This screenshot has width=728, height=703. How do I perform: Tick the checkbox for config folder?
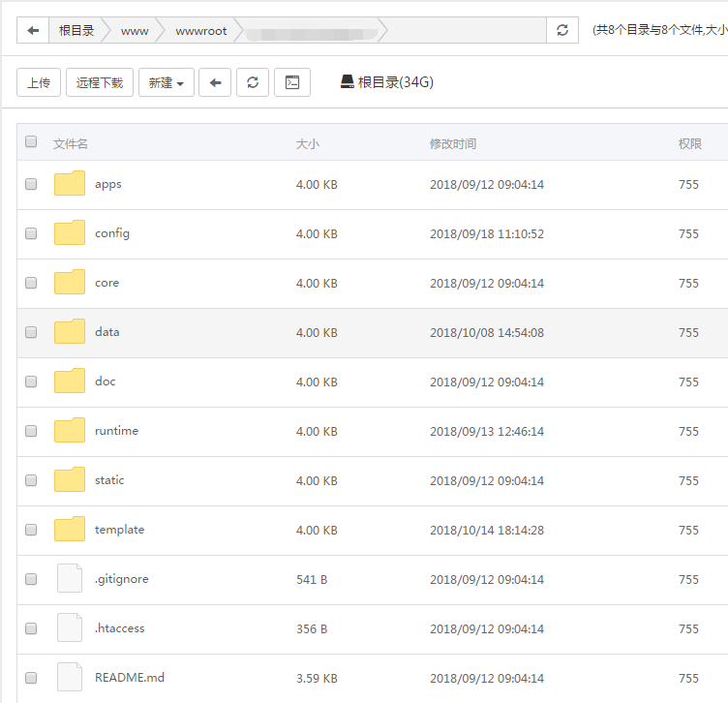[x=31, y=233]
